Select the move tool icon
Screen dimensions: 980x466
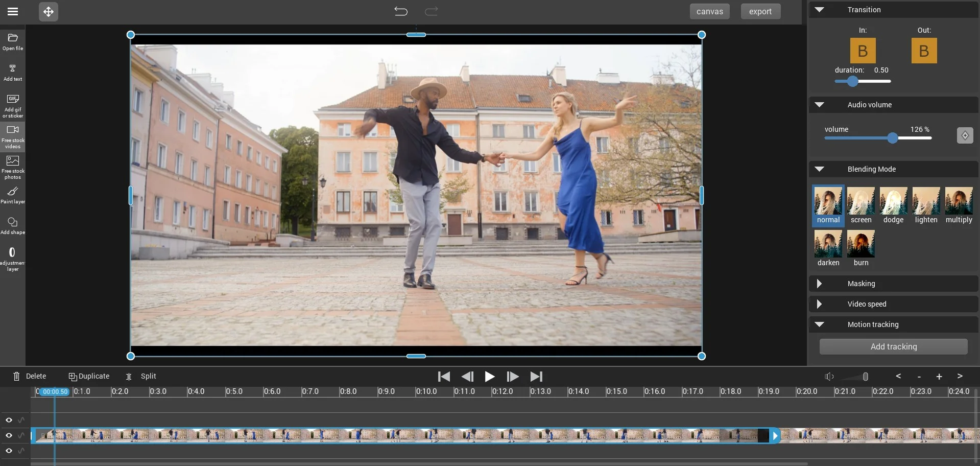pyautogui.click(x=49, y=11)
